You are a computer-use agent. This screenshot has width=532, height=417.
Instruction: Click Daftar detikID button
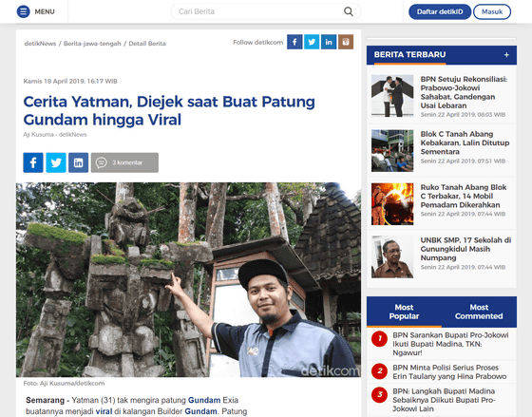pos(440,12)
